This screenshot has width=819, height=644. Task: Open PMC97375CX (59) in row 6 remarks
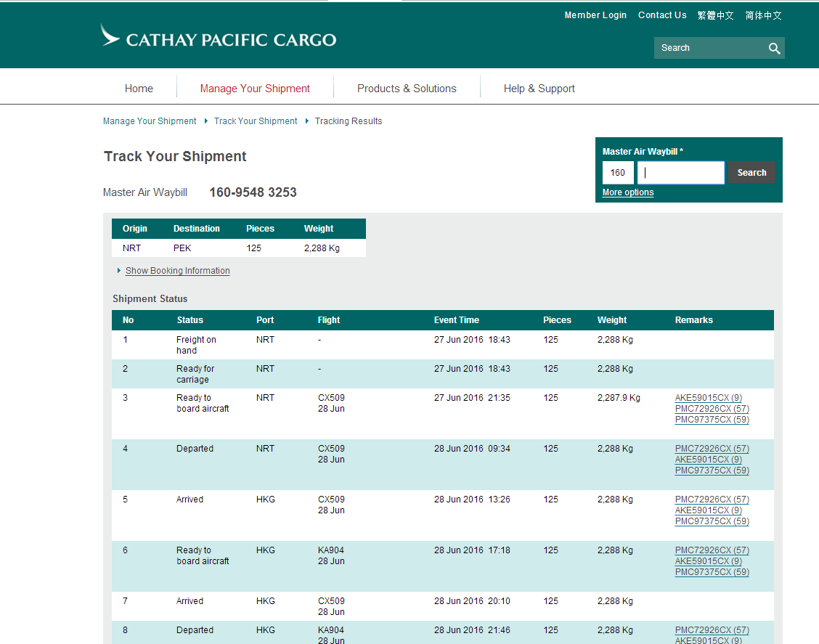712,572
